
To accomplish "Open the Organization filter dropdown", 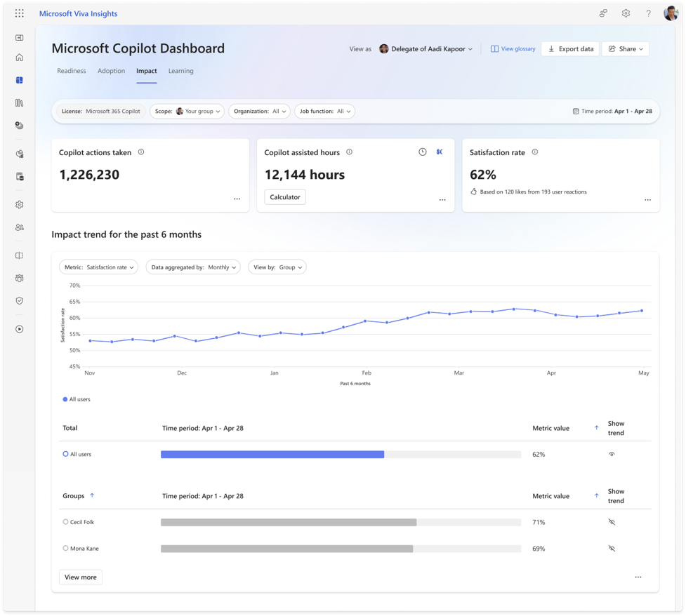I will (260, 111).
